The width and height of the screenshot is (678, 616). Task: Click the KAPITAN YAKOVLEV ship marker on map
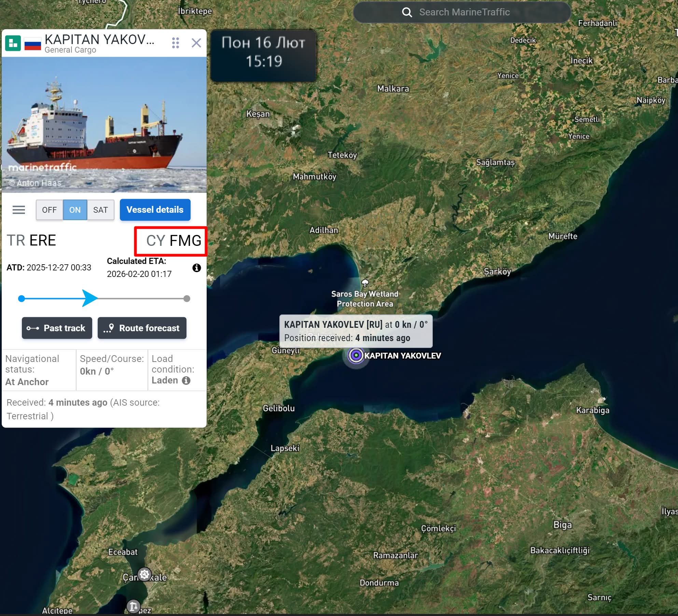tap(356, 355)
